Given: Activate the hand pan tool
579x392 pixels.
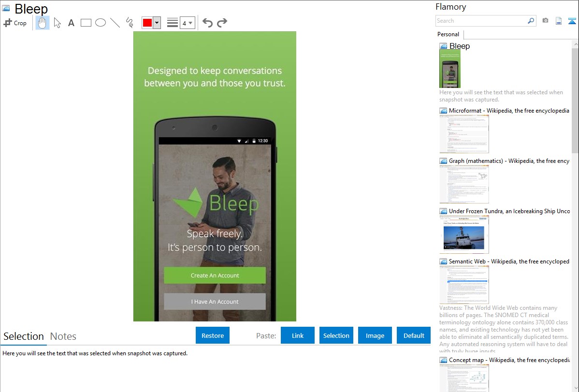Looking at the screenshot, I should click(x=42, y=23).
